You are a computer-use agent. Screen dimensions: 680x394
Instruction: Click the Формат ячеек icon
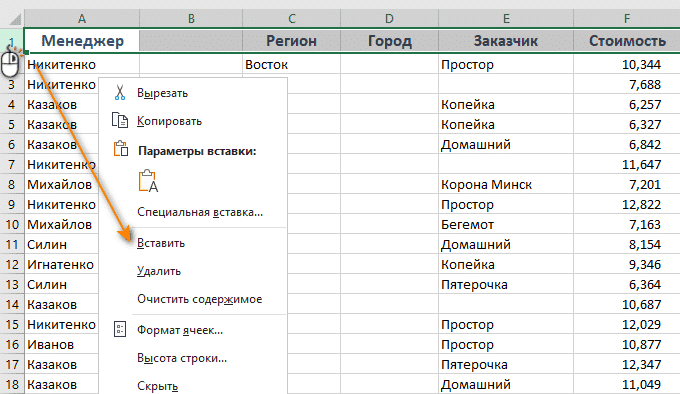pyautogui.click(x=120, y=329)
